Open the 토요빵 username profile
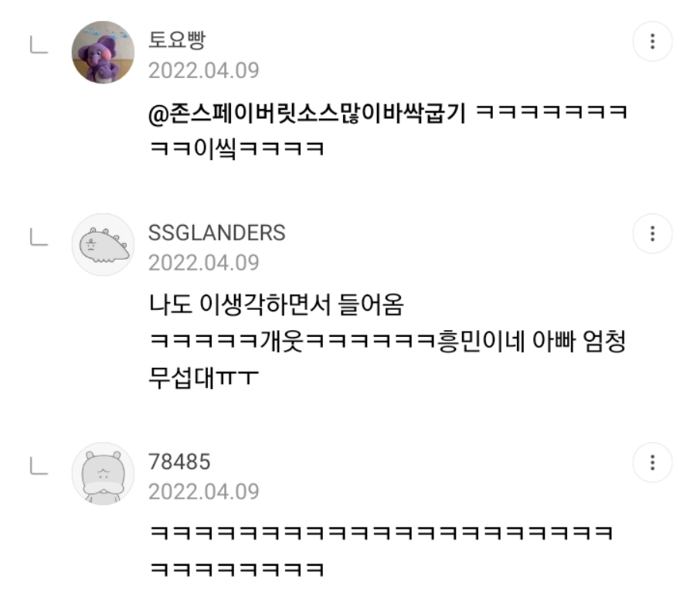The width and height of the screenshot is (700, 613). 177,40
